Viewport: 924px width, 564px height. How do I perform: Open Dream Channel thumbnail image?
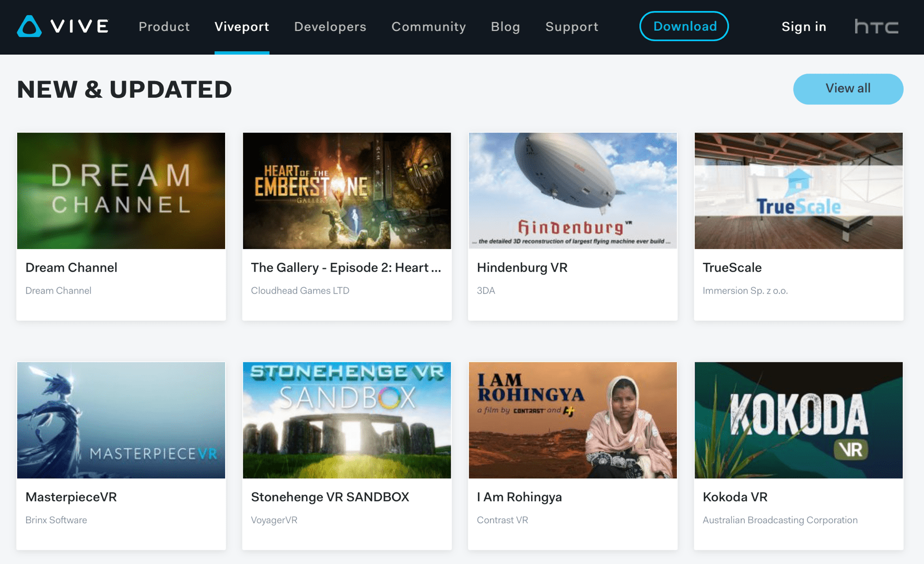pos(121,191)
